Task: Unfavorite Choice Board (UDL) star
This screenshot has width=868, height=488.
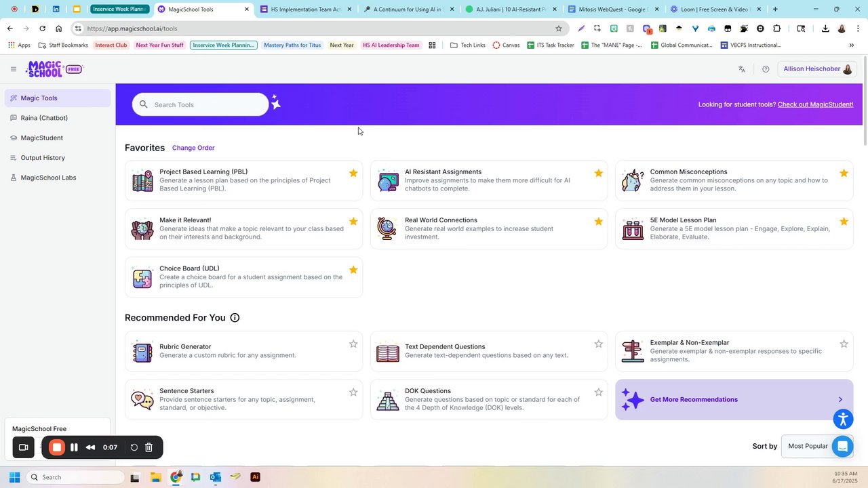Action: pyautogui.click(x=353, y=269)
